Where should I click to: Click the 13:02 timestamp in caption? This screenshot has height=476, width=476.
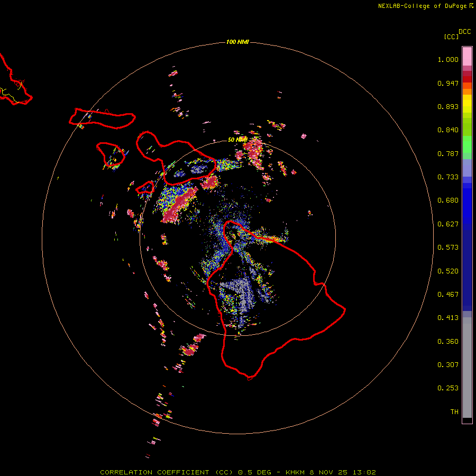point(364,472)
